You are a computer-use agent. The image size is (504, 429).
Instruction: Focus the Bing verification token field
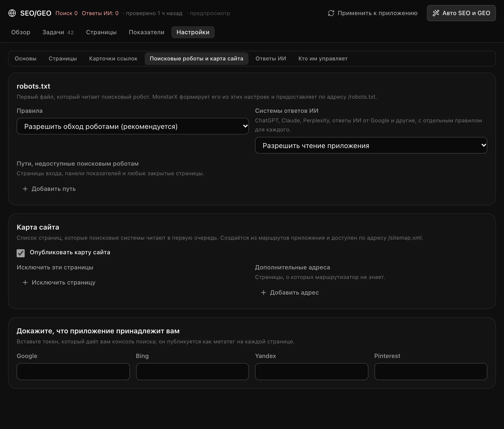point(192,372)
